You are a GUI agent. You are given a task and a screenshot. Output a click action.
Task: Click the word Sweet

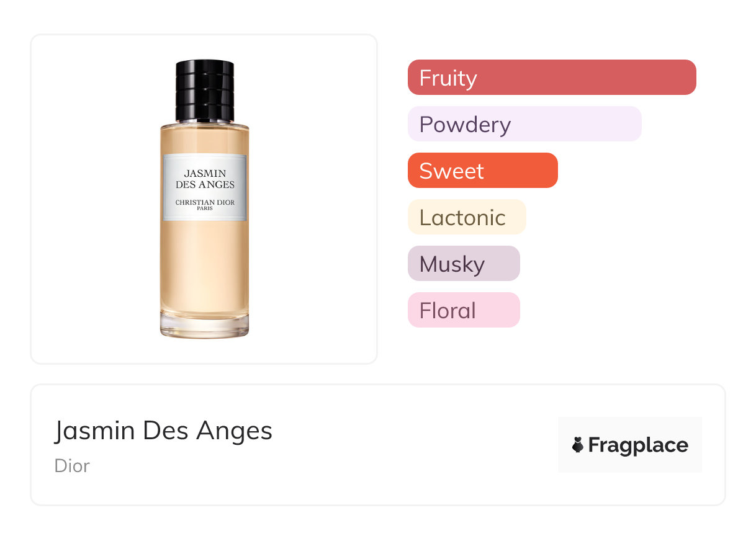click(x=451, y=171)
